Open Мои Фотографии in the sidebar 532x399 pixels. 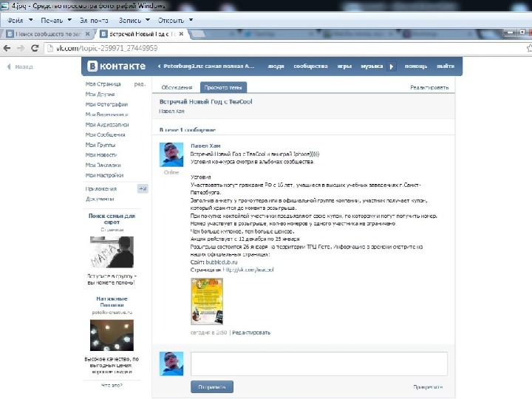click(106, 104)
